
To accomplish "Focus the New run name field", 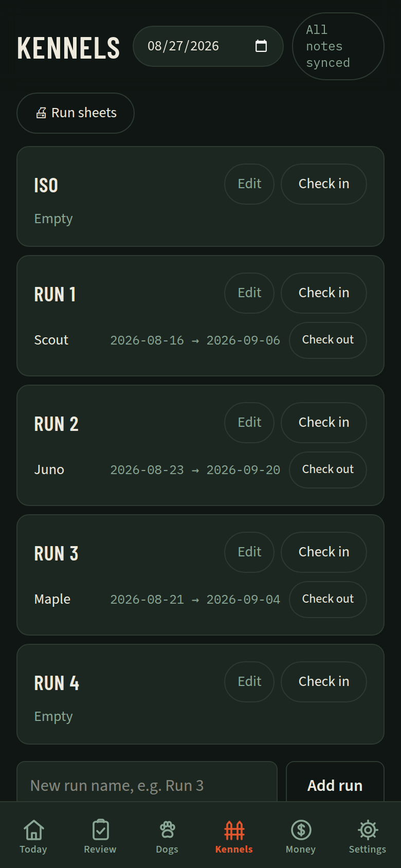I will pos(147,782).
